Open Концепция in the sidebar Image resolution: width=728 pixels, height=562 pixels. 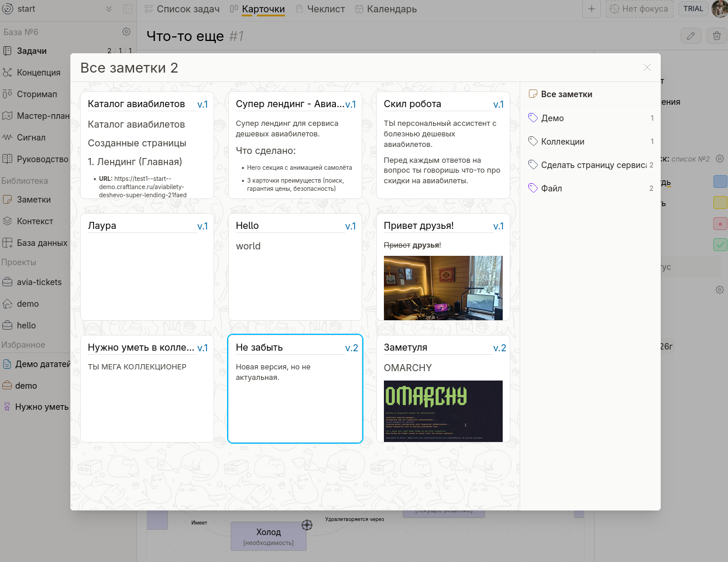[38, 73]
